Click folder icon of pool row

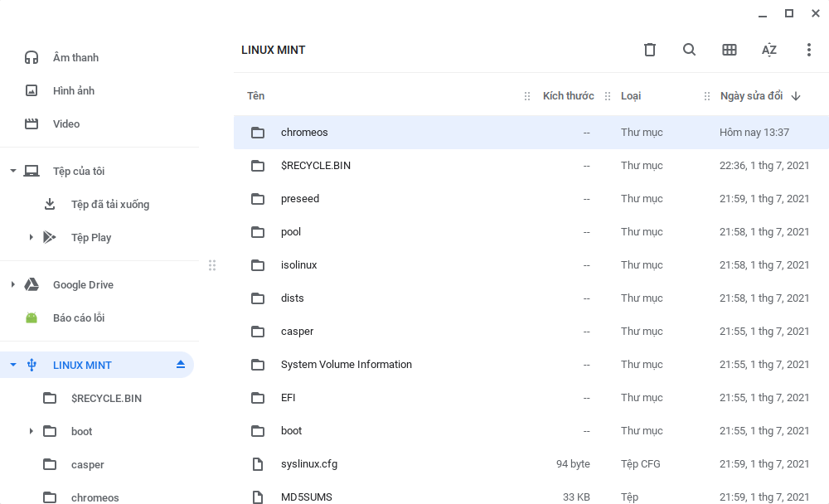point(258,232)
